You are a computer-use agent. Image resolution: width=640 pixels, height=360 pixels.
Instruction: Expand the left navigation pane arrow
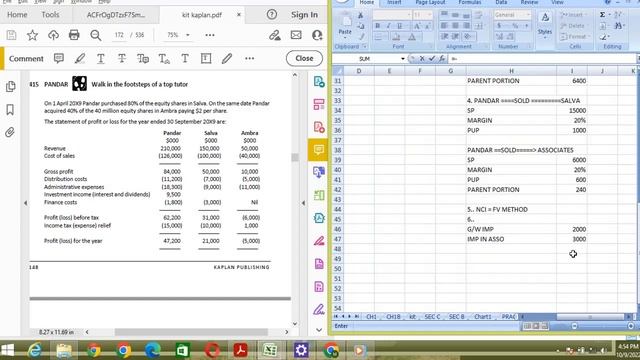point(25,203)
